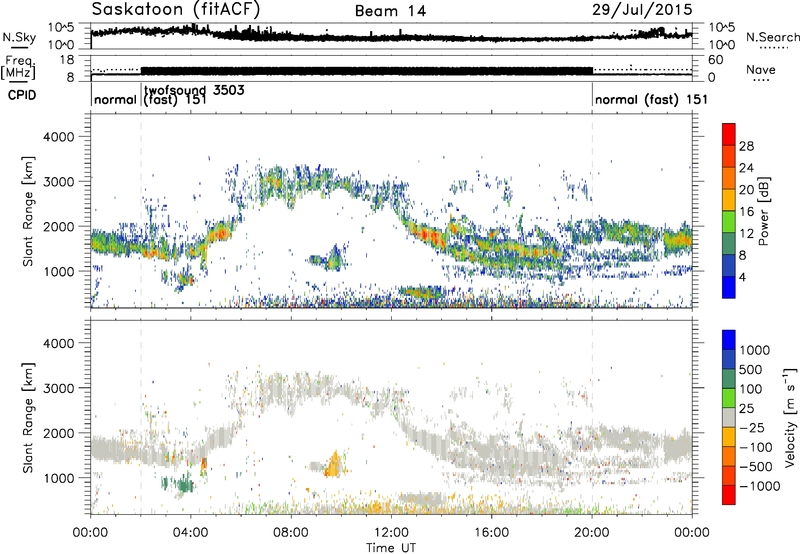Click the 'N.Search' legend label
This screenshot has width=800, height=554.
tap(773, 37)
